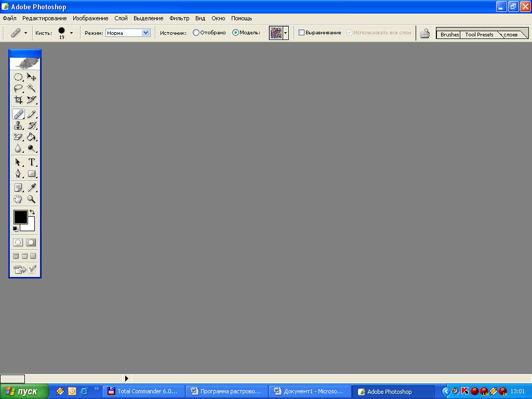Swap foreground and background colors
The height and width of the screenshot is (399, 532).
point(32,212)
